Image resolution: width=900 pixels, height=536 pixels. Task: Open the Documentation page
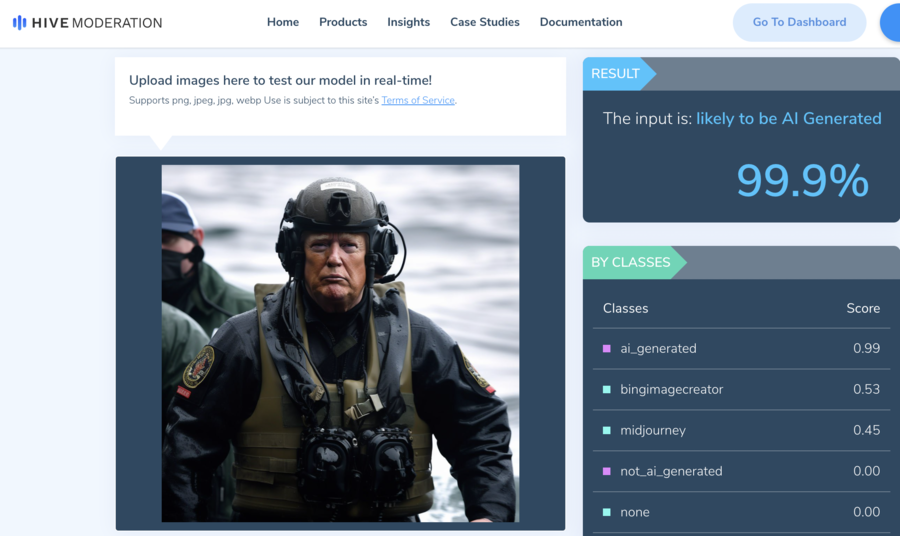point(581,22)
